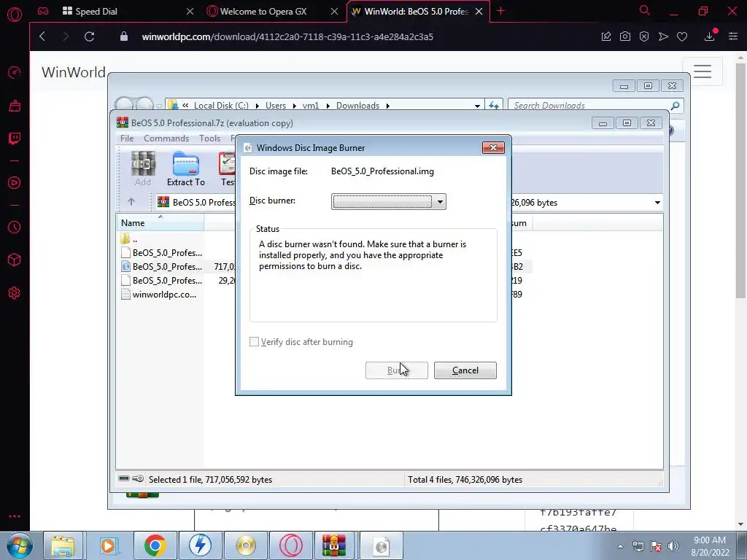Open Easy Setup sliders icon
Screen dimensions: 747x560
pyautogui.click(x=733, y=36)
